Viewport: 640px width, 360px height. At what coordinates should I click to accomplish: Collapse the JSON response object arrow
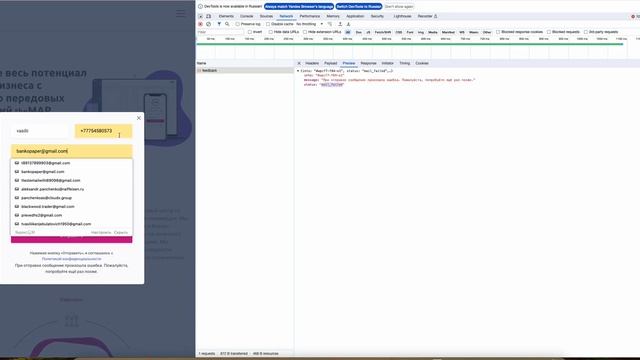point(298,71)
